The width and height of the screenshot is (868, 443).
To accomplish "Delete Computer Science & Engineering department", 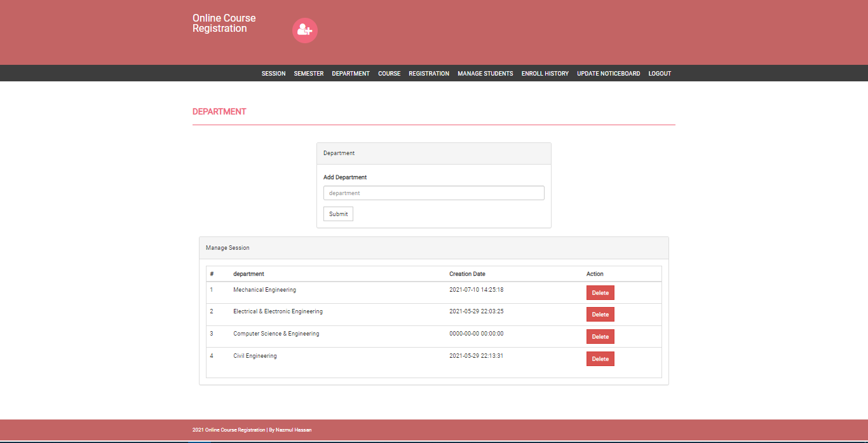I will tap(600, 337).
